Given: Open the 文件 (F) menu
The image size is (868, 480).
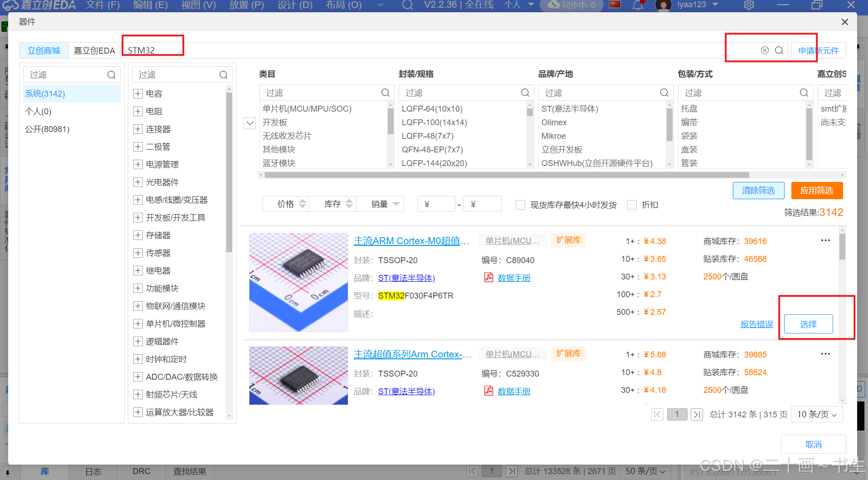Looking at the screenshot, I should click(x=102, y=5).
